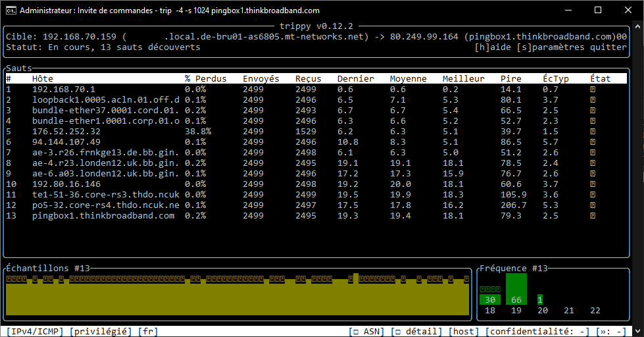Click the Dernier column header

(x=356, y=78)
